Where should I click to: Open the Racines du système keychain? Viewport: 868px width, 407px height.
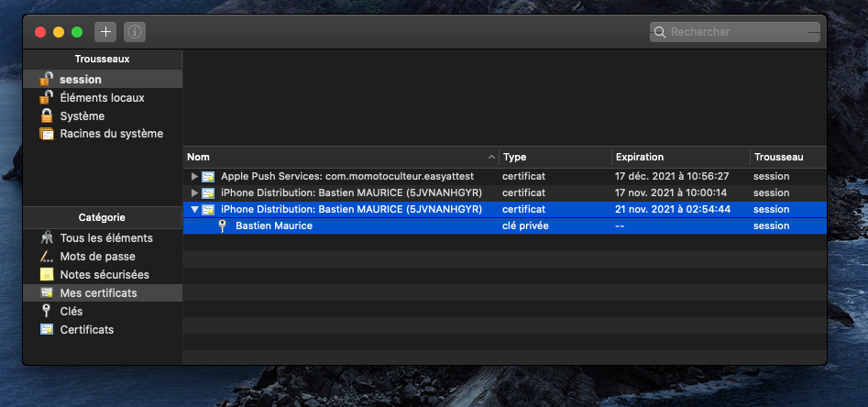(111, 134)
